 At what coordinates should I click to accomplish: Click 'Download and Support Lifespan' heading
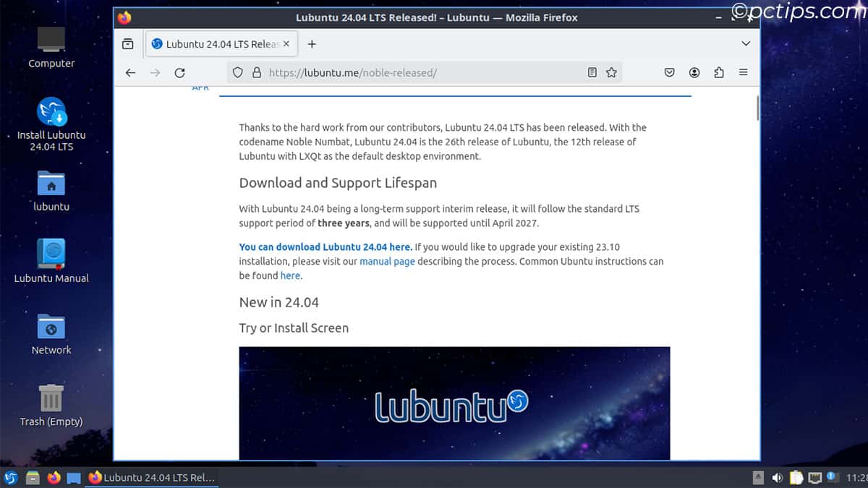coord(338,182)
